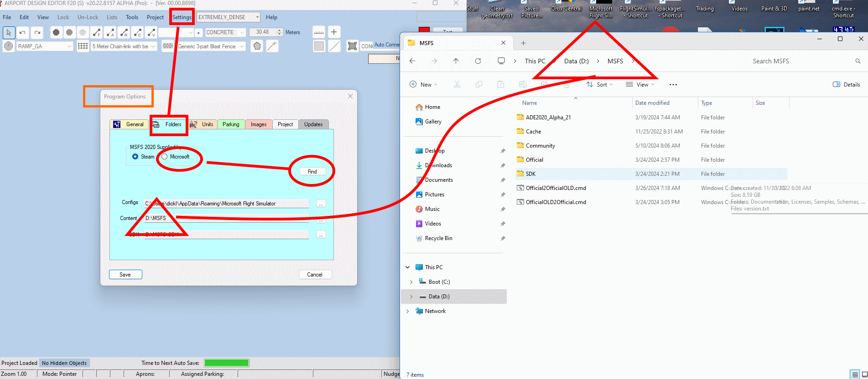This screenshot has height=379, width=868.
Task: Open the 5 Meter Chain-link dropdown
Action: (x=153, y=46)
